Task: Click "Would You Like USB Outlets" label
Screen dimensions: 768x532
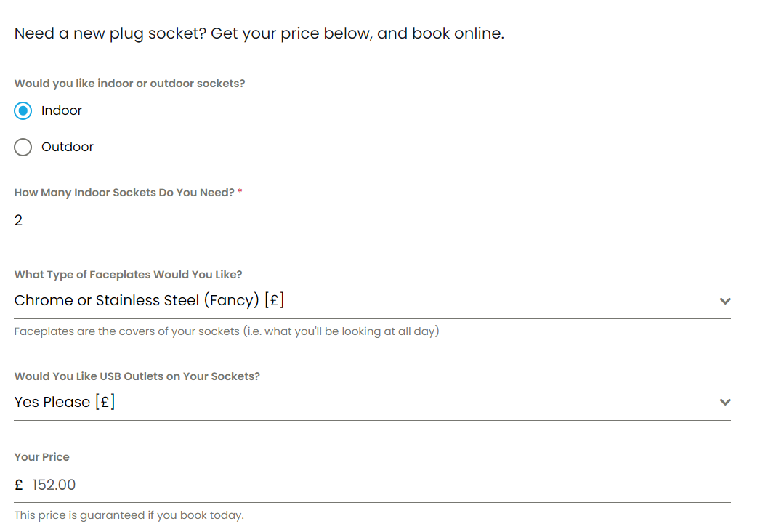Action: coord(137,376)
